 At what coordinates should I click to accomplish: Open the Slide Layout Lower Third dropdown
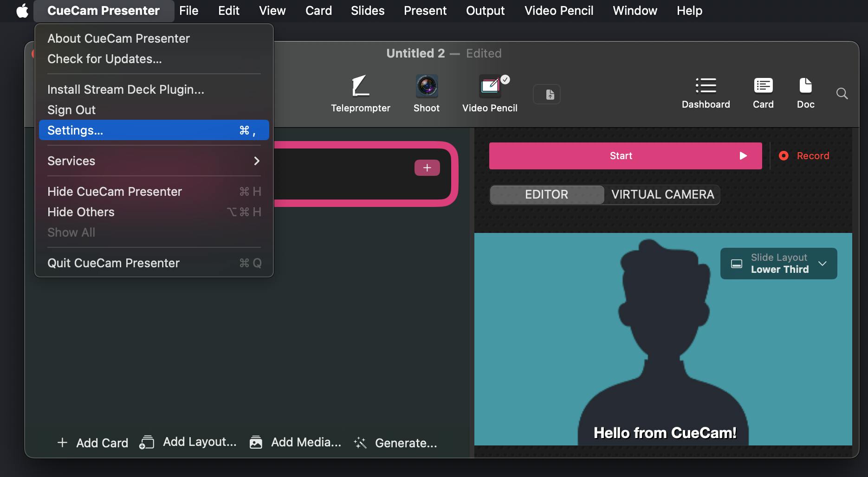tap(778, 264)
